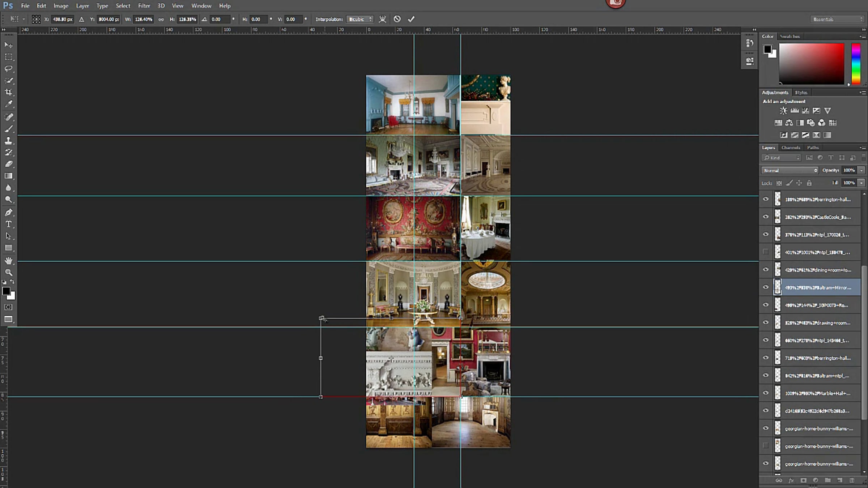
Task: Select the Horizontal Type tool
Action: [9, 224]
